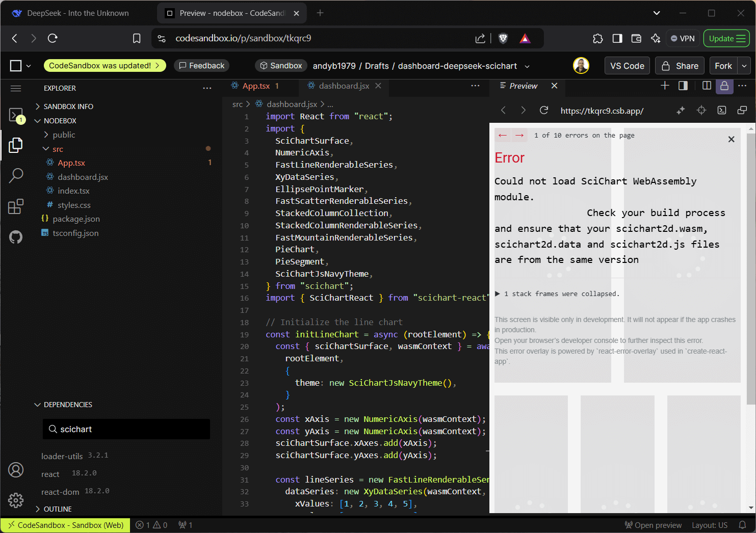Open the Search panel in the activity bar

[16, 175]
